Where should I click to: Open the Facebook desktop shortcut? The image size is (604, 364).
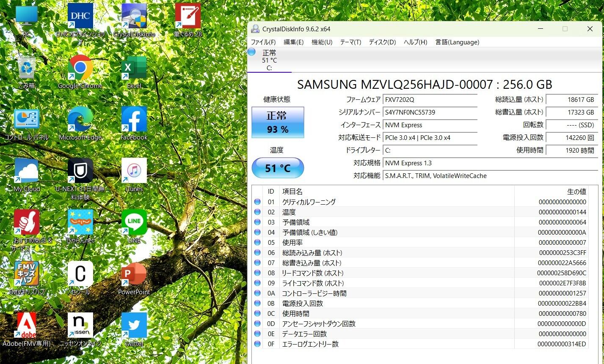click(x=134, y=120)
